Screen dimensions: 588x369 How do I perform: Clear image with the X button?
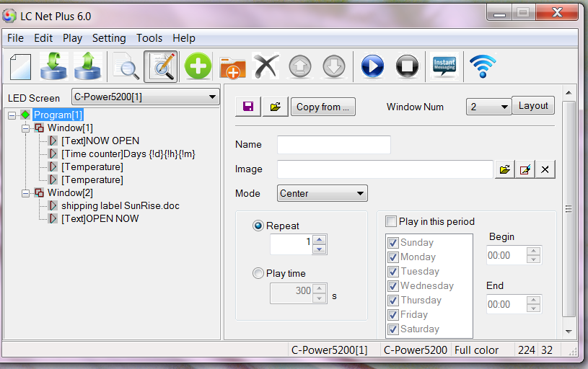(x=545, y=169)
